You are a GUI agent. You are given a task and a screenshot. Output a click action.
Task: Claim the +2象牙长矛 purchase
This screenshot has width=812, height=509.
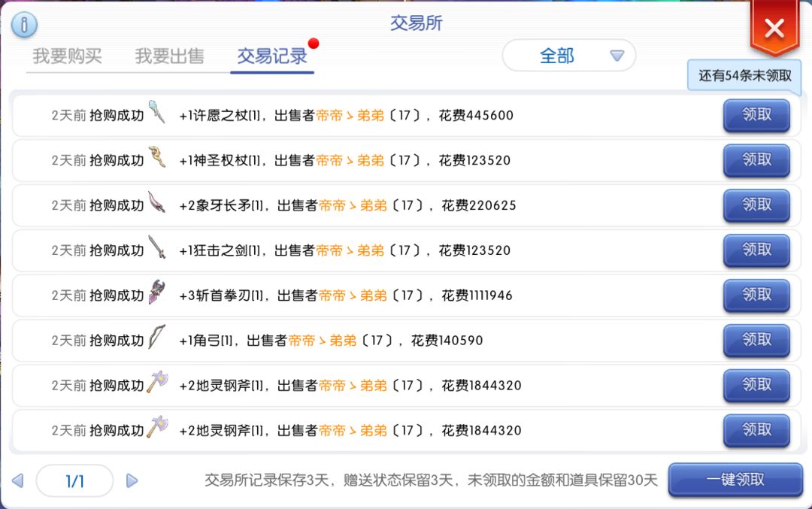pyautogui.click(x=756, y=205)
